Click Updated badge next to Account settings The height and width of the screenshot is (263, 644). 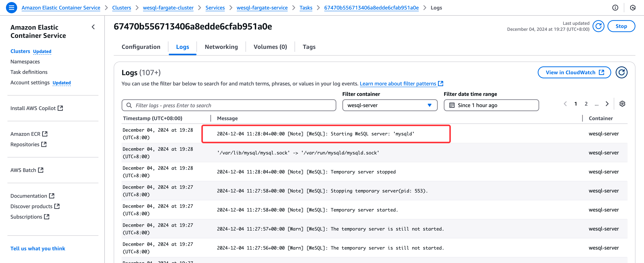click(x=62, y=83)
